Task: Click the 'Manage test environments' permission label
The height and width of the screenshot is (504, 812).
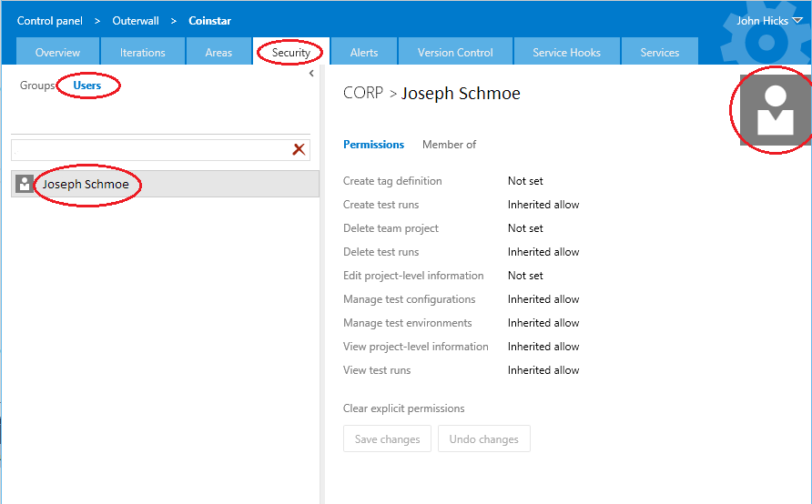Action: tap(407, 323)
